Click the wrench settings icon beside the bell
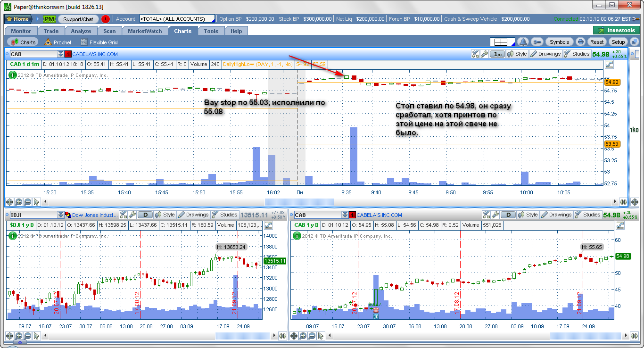 coord(537,42)
